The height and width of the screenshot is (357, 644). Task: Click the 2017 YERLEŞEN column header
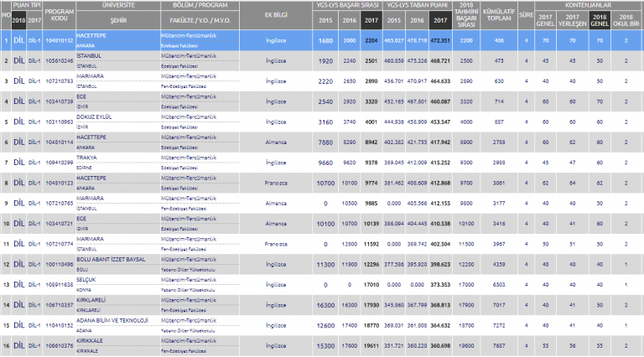point(572,19)
